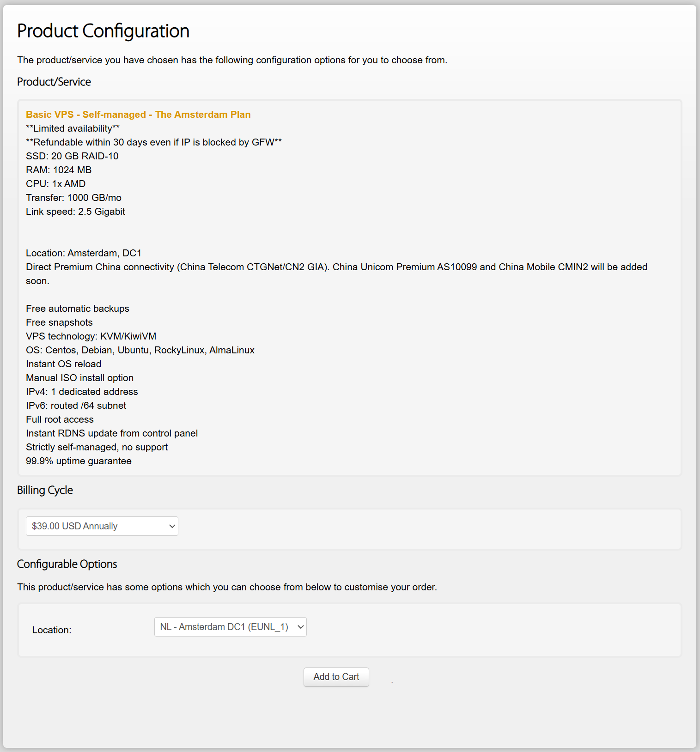Click the Location field label
The image size is (700, 752).
tap(52, 630)
